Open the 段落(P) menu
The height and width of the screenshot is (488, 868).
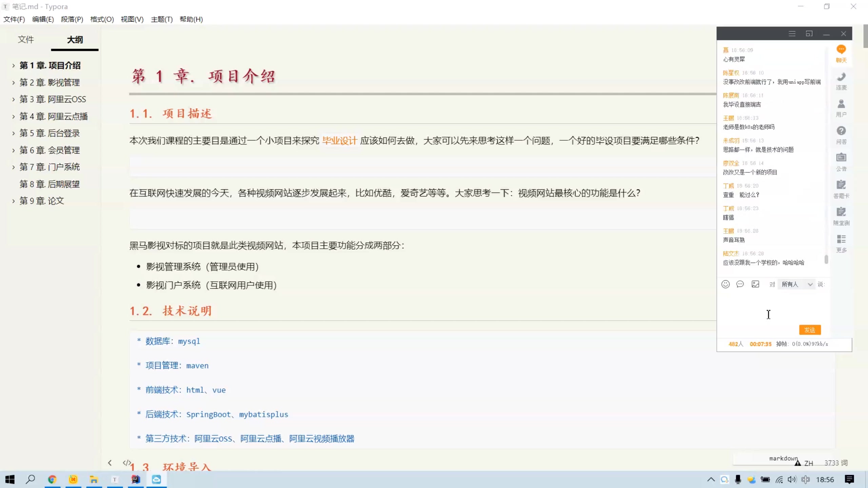pyautogui.click(x=72, y=19)
